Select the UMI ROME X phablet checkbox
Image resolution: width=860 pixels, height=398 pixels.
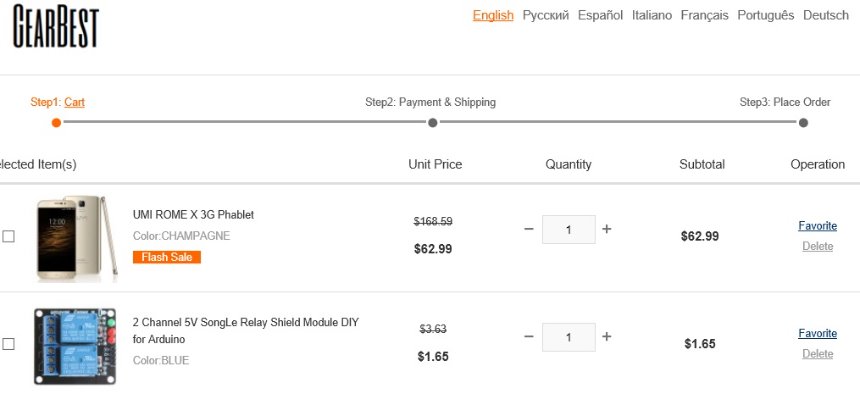click(x=8, y=236)
